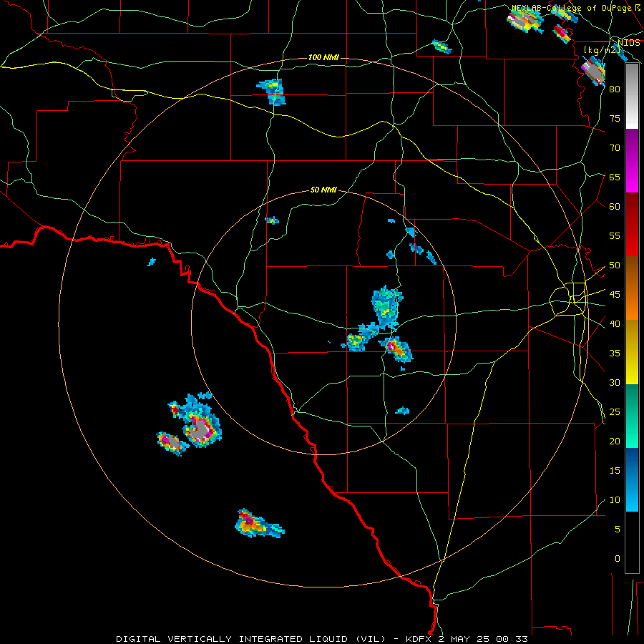Click the [kg/m2] units label
The width and height of the screenshot is (644, 644).
[x=602, y=50]
